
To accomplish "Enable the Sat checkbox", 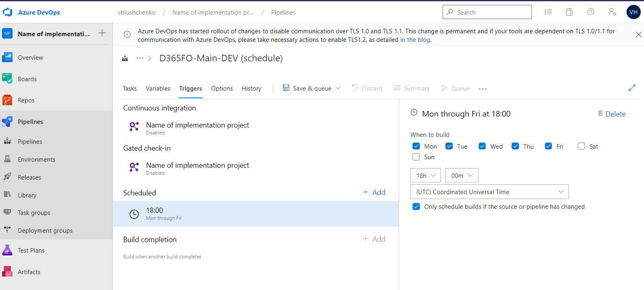I will click(581, 146).
